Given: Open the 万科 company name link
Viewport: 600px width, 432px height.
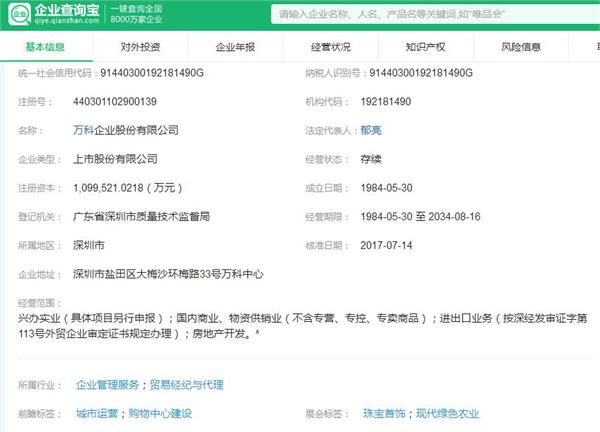Looking at the screenshot, I should pos(83,130).
